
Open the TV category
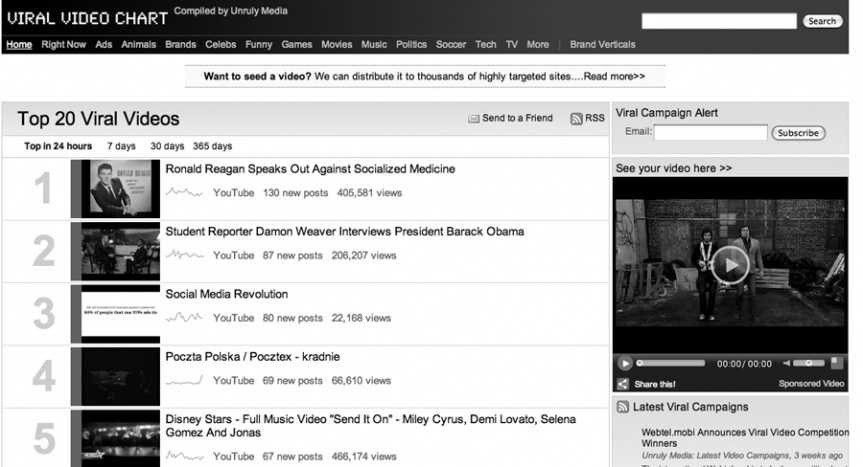click(x=512, y=45)
